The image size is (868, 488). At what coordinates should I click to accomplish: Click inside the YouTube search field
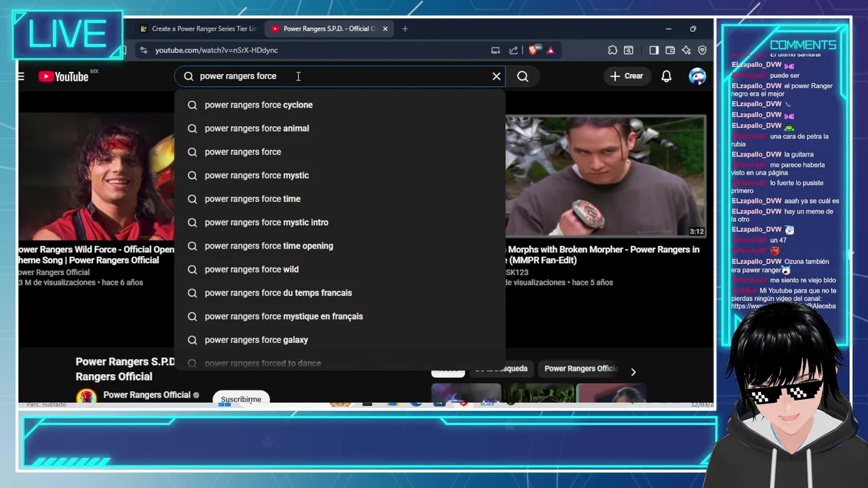coord(339,76)
